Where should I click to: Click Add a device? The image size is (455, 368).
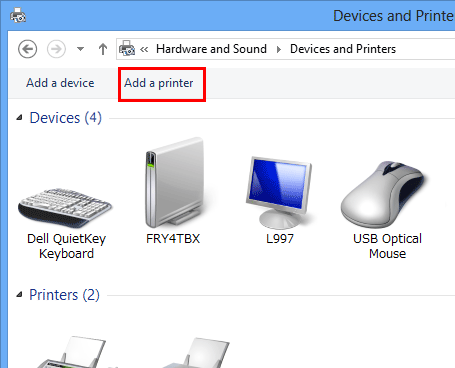60,83
